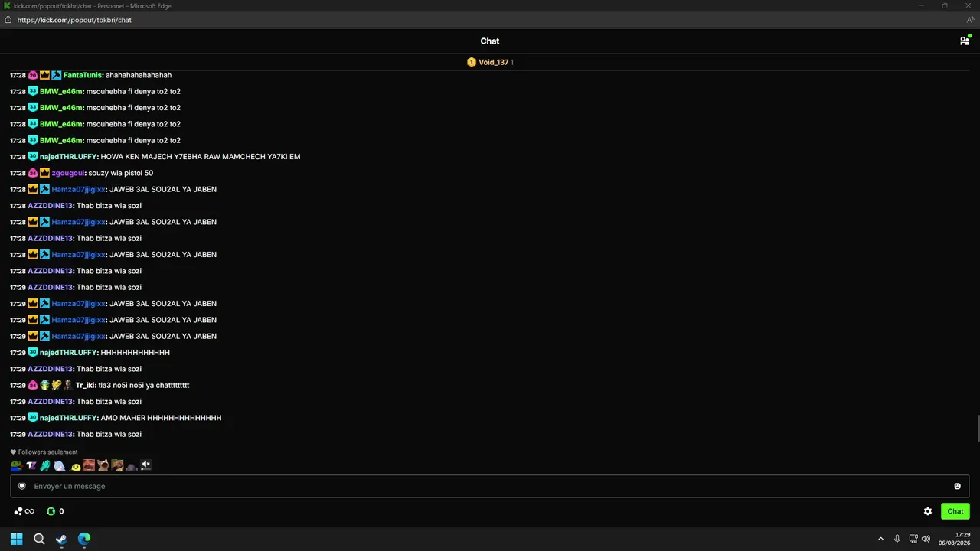Click the badge beside 'AMO MAHER' message

click(x=33, y=418)
